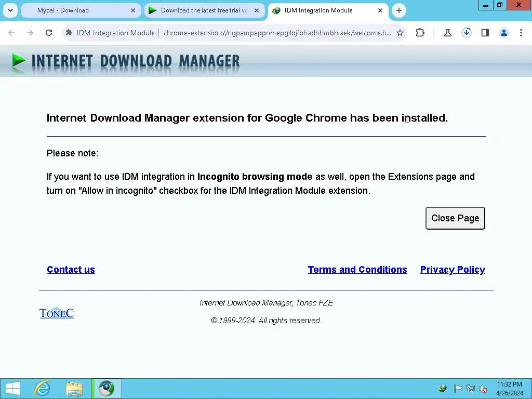Open the Chrome Labs flask icon
The image size is (532, 399).
point(448,33)
